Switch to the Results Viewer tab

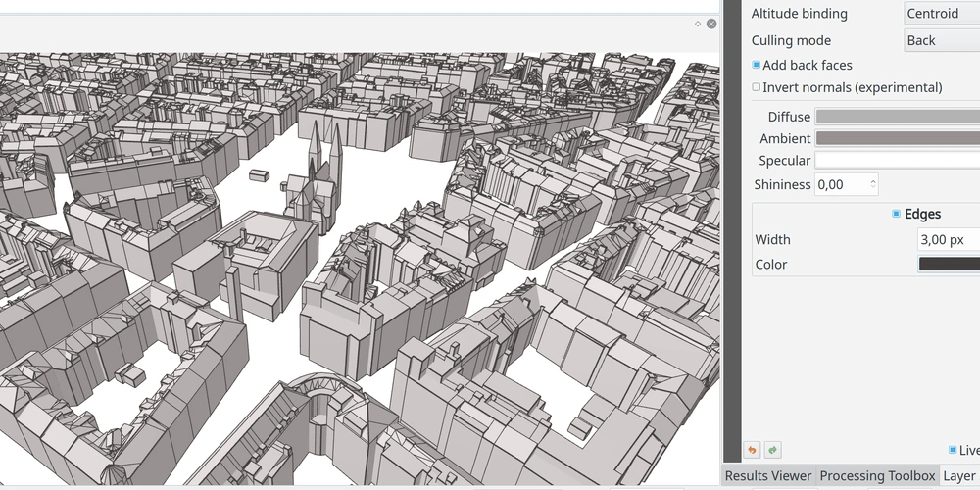pos(767,475)
